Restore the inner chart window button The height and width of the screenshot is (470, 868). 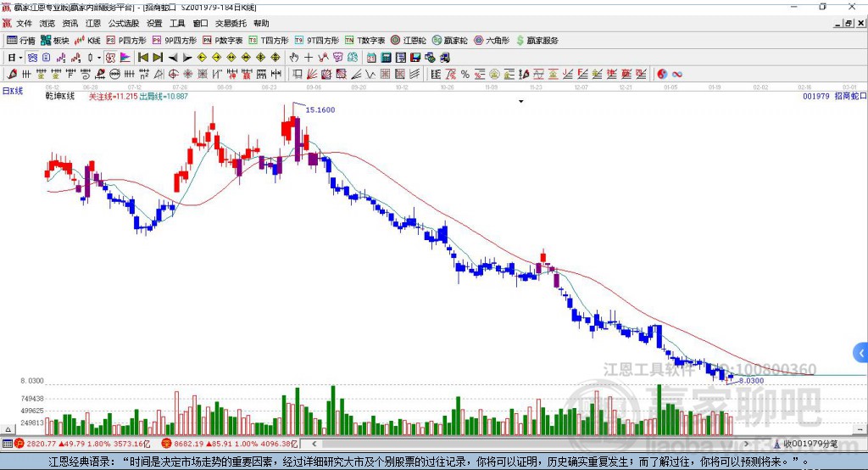849,23
